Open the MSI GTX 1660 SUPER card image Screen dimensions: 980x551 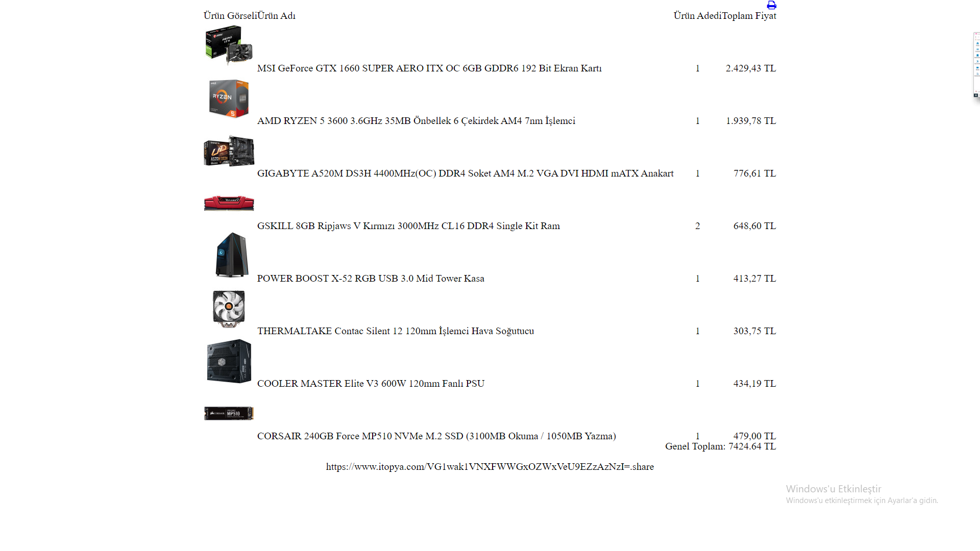coord(229,45)
